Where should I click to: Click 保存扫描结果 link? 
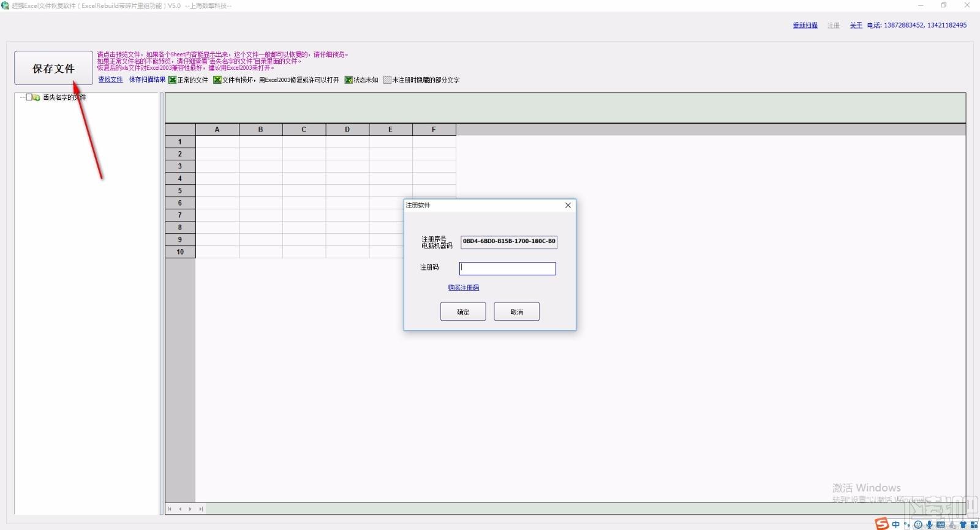[147, 80]
